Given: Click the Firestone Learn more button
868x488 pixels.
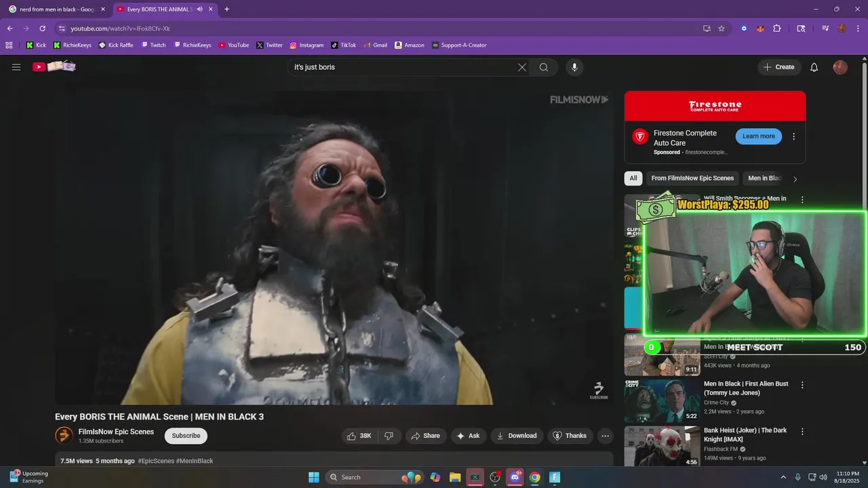Looking at the screenshot, I should click(x=758, y=136).
